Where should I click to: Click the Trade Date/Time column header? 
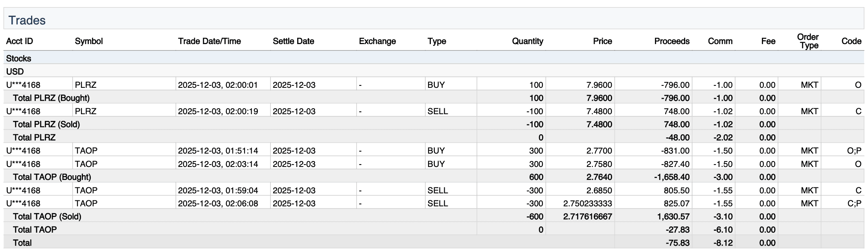coord(209,41)
